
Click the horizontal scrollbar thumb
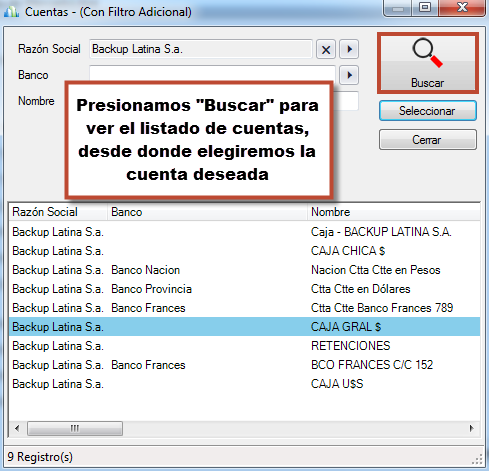75,428
